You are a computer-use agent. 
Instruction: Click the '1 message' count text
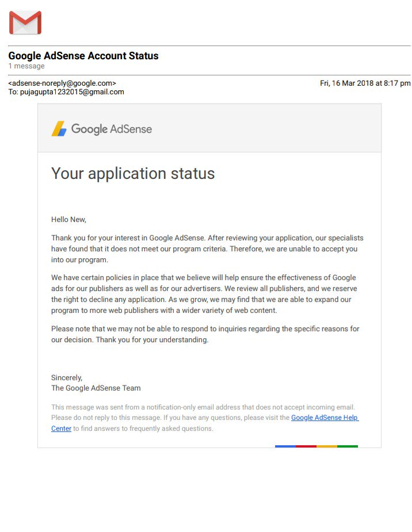click(x=26, y=66)
